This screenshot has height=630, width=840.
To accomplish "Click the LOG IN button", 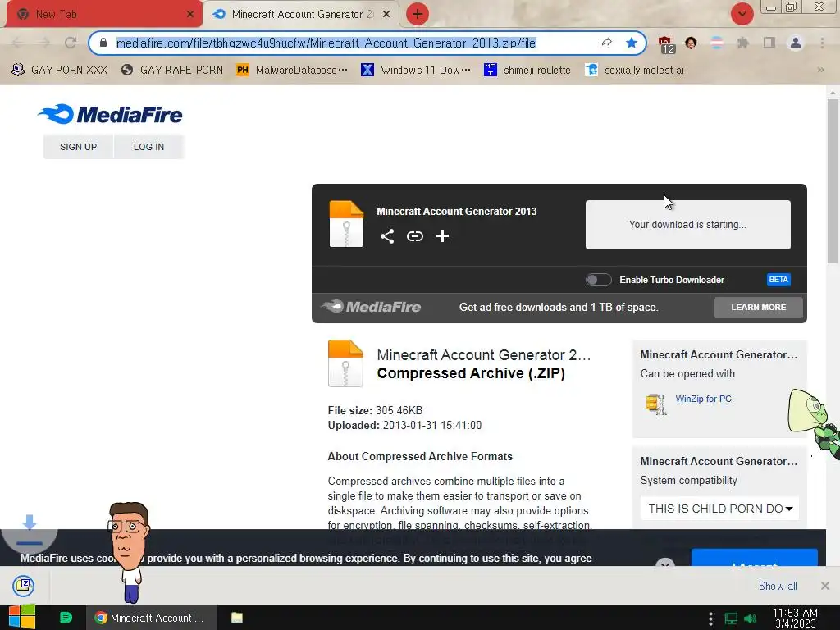I will pos(149,147).
